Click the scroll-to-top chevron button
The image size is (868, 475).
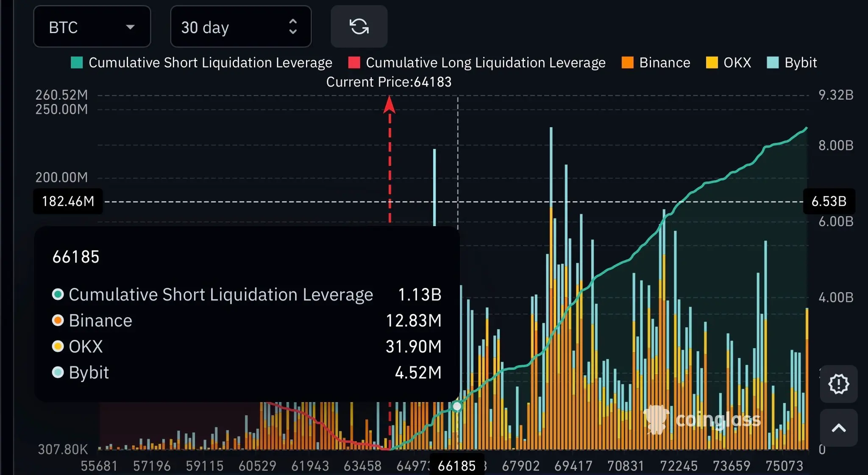click(838, 427)
